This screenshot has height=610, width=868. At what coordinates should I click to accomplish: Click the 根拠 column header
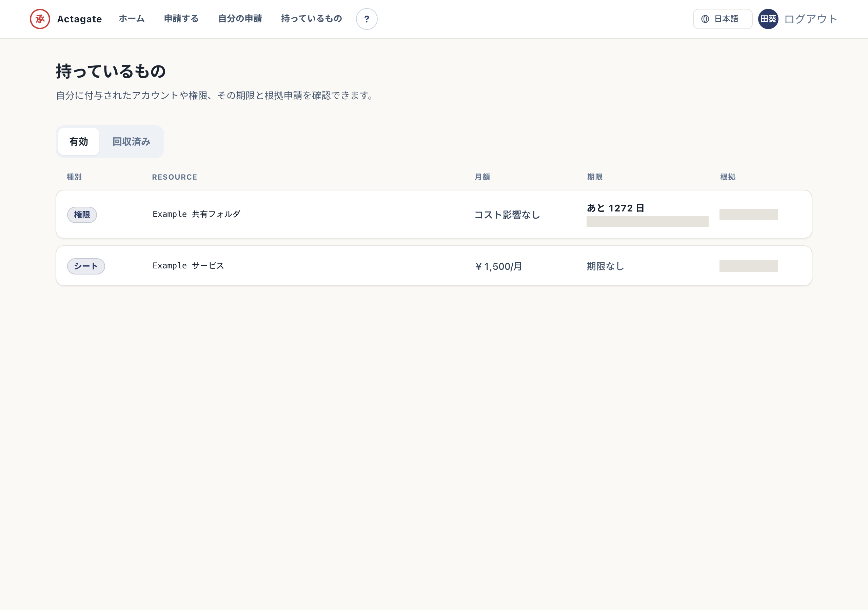click(727, 177)
